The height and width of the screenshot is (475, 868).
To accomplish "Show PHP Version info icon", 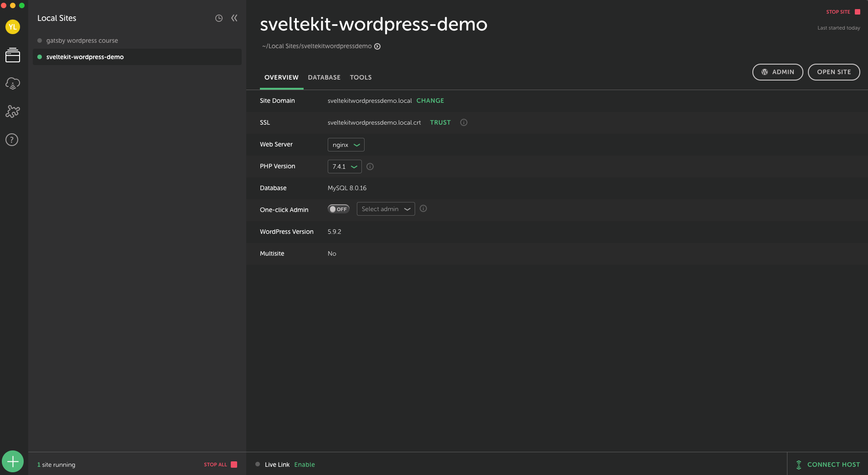I will point(370,167).
